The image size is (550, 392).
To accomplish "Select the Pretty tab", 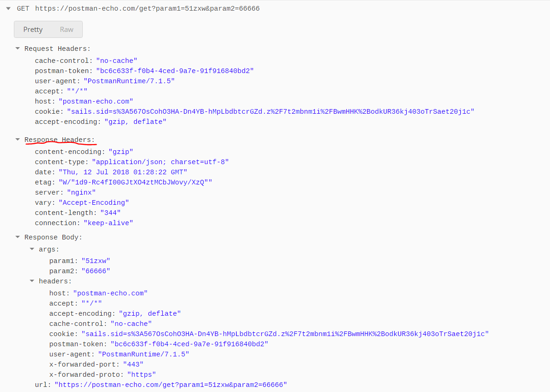I will tap(33, 29).
